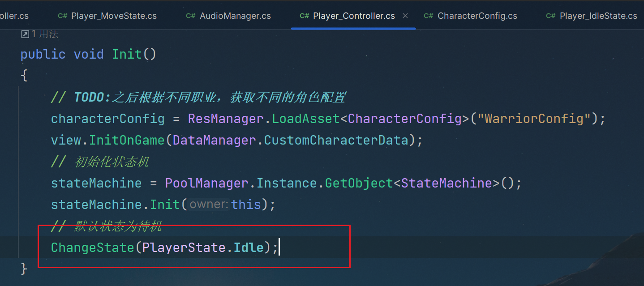The image size is (644, 286).
Task: Open the AudioManager.cs tab
Action: pyautogui.click(x=235, y=16)
